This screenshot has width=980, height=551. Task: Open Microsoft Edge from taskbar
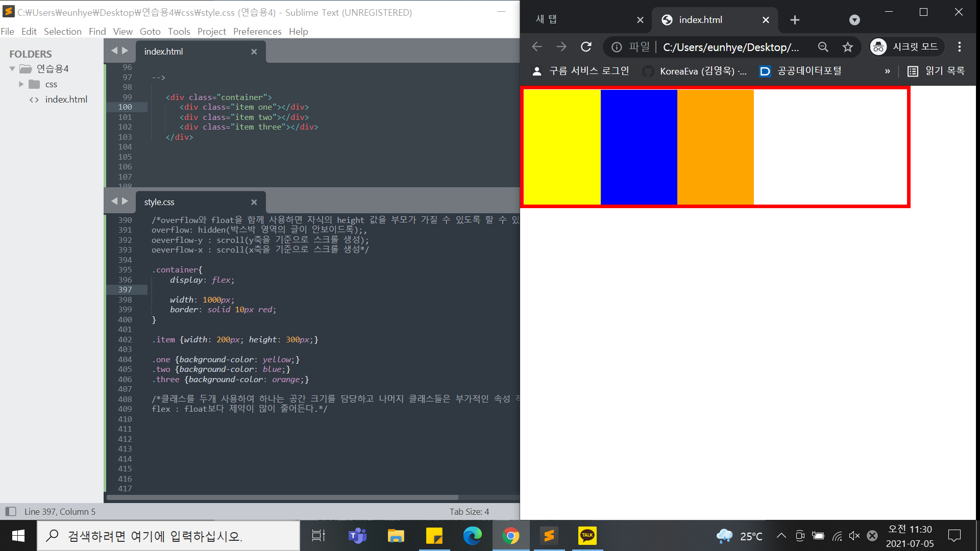(472, 535)
